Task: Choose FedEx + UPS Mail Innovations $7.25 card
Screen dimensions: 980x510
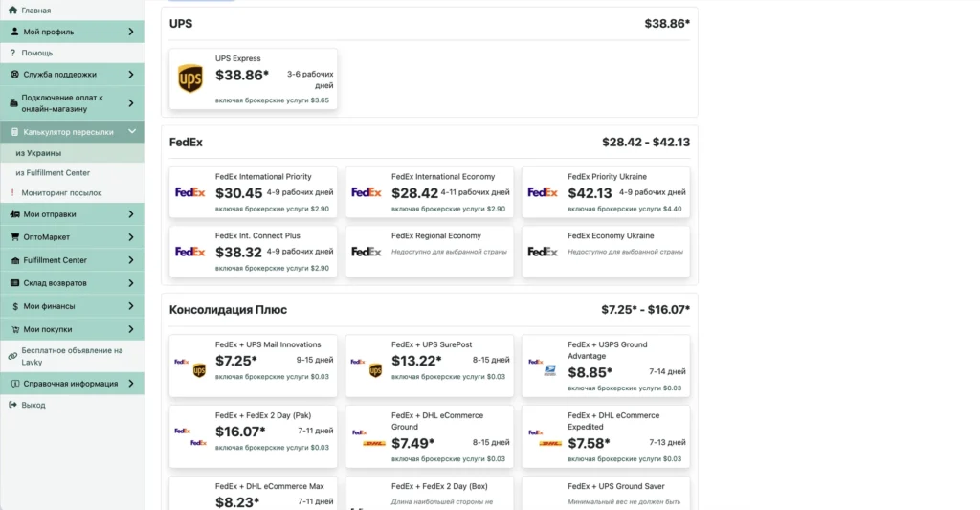Action: (253, 366)
